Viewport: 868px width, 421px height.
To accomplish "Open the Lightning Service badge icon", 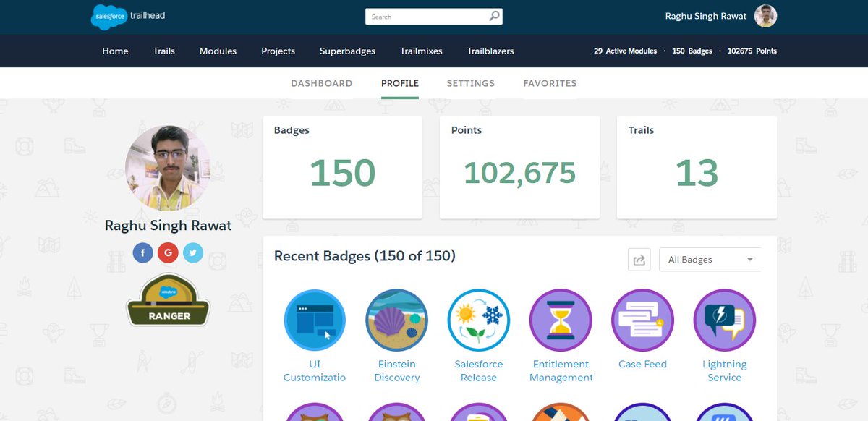I will tap(725, 320).
